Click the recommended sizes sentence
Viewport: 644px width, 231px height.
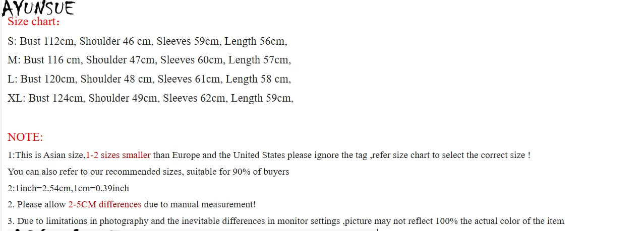(148, 172)
